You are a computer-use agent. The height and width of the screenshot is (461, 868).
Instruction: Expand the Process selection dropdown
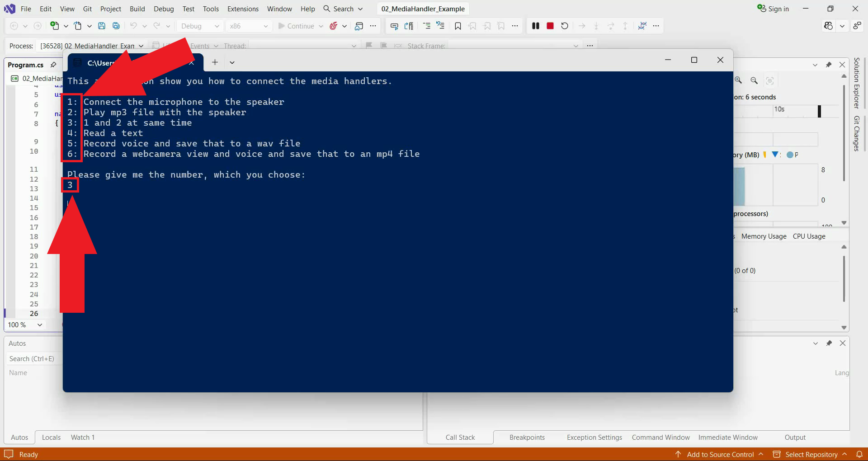(141, 46)
